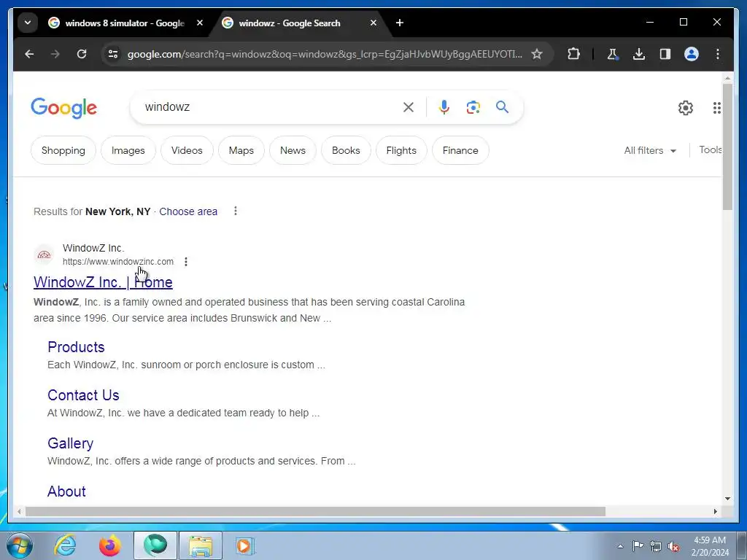The height and width of the screenshot is (560, 747).
Task: Click the address bar URL text
Action: (x=325, y=54)
